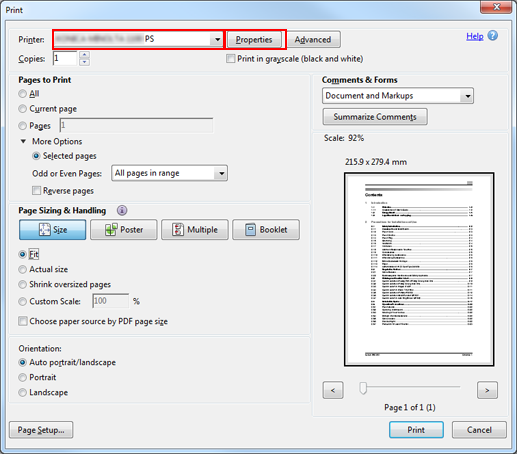Viewport: 517px width, 454px height.
Task: Choose the Booklet layout button
Action: coord(266,230)
